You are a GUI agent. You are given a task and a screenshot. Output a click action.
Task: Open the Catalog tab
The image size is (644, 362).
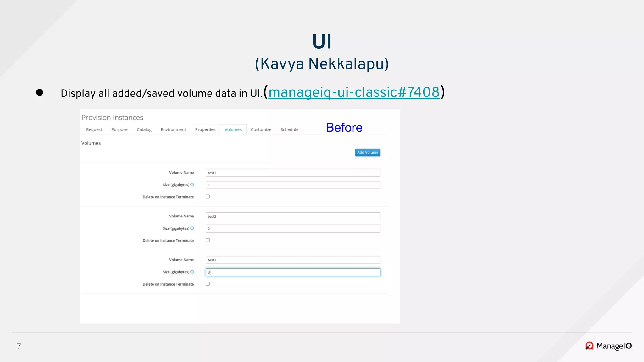144,129
